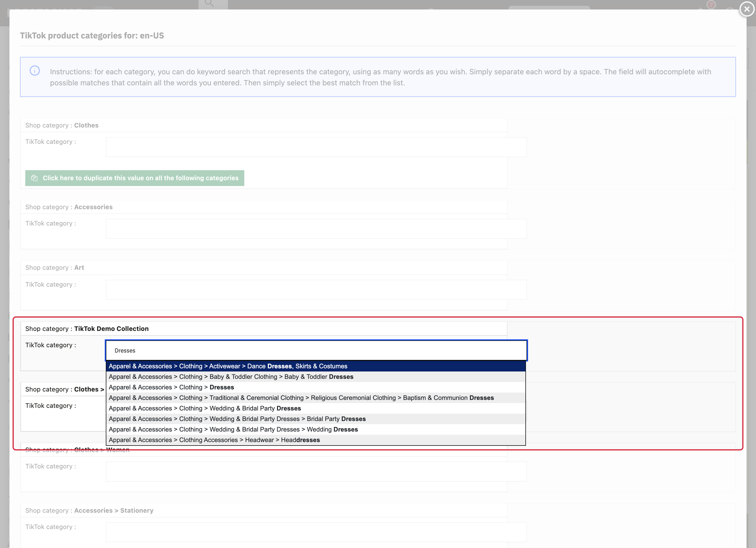The image size is (756, 548).
Task: Click TikTok category field for Art
Action: click(316, 290)
